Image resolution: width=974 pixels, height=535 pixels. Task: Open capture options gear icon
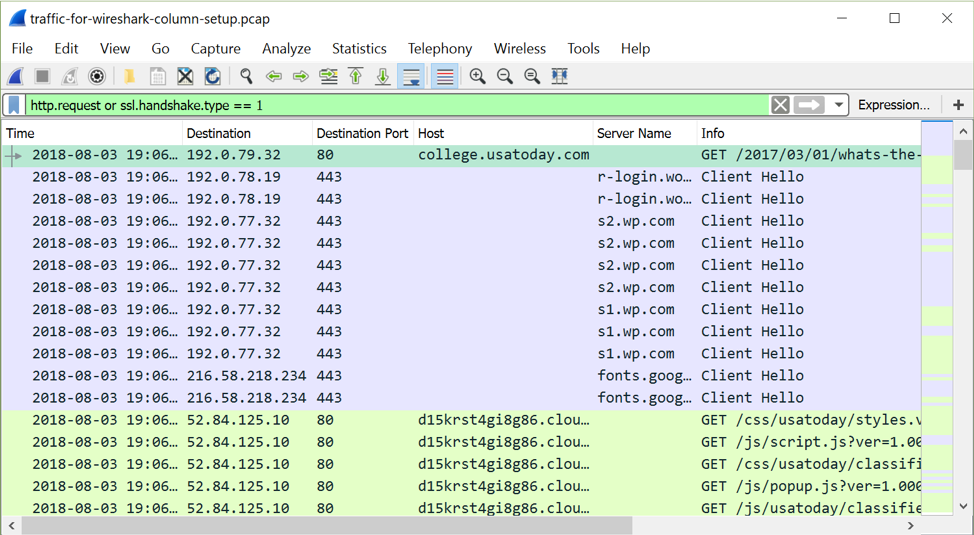[x=97, y=77]
